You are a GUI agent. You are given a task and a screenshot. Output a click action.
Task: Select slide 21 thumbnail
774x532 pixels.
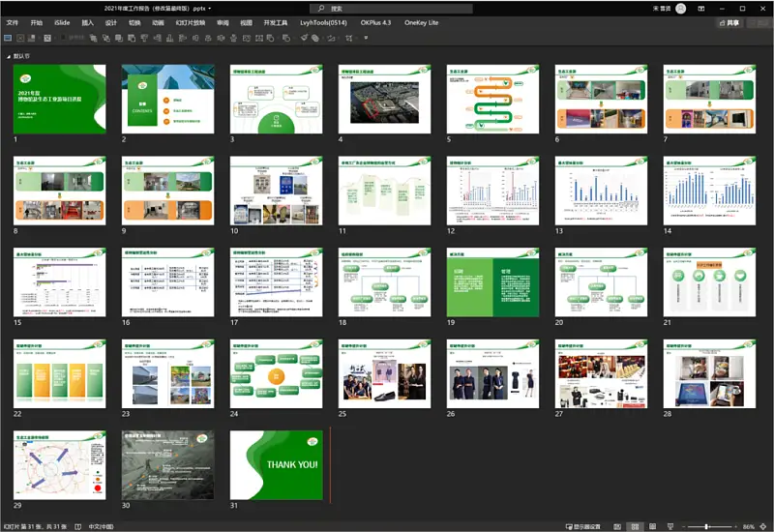(709, 281)
